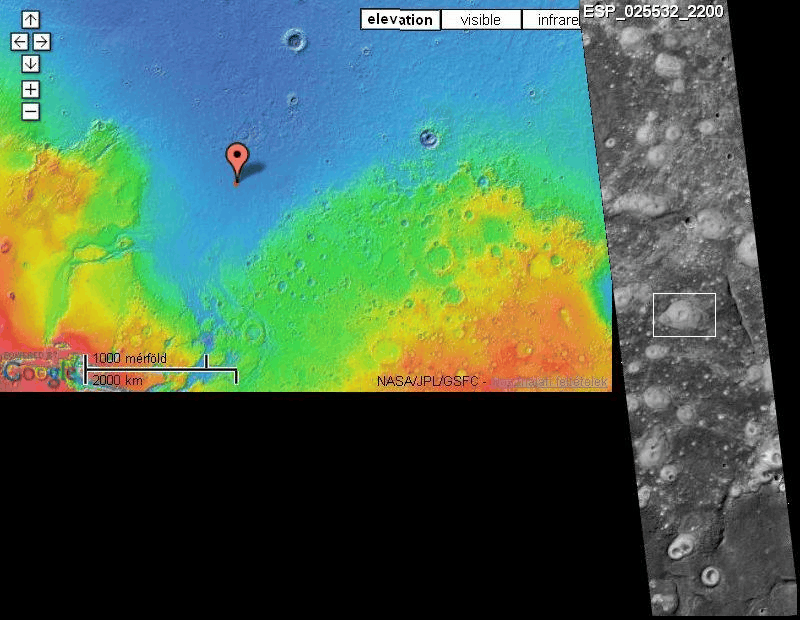Select the elevation map type
Viewport: 800px width, 620px height.
pos(401,20)
